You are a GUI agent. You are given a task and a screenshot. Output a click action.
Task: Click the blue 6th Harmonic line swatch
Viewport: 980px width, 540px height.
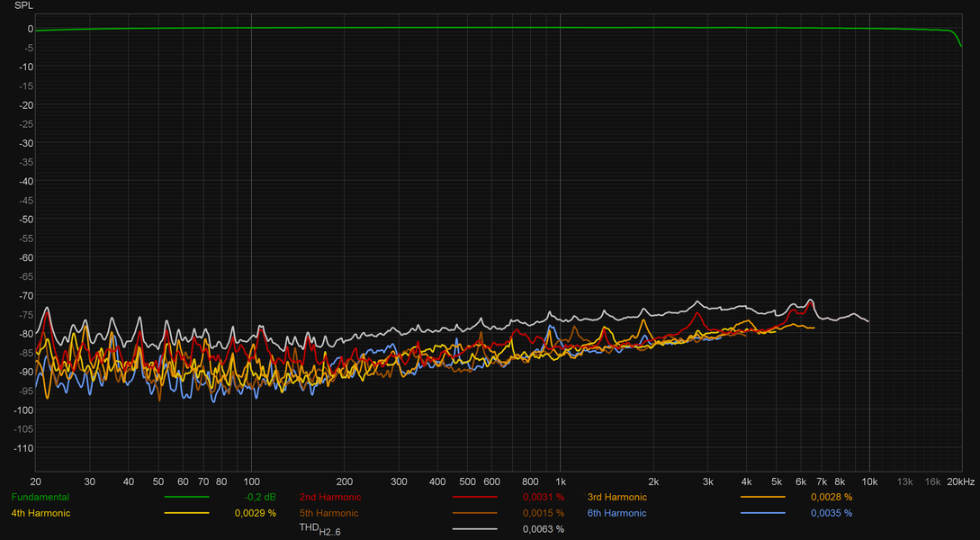point(762,513)
